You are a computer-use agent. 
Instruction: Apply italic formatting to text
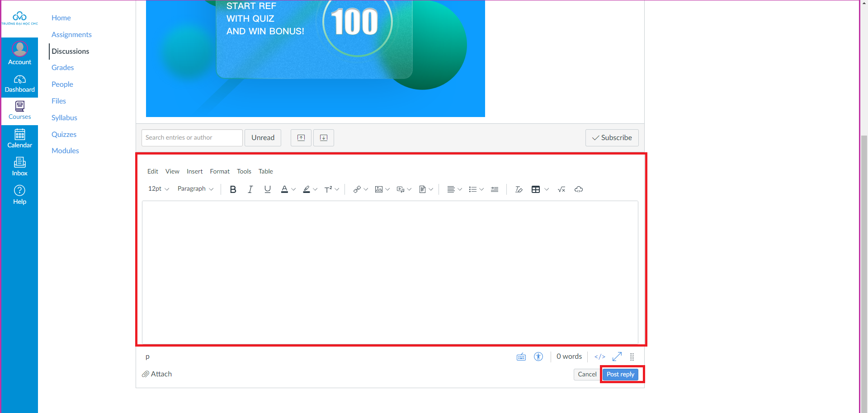tap(250, 189)
